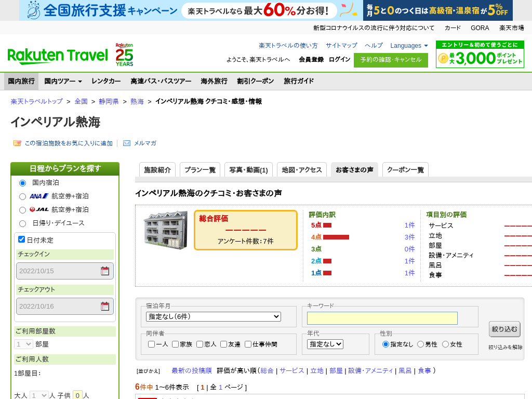Click the favorites icon next to この宿泊施設をお気に入りに追加
The width and height of the screenshot is (532, 399).
17,143
